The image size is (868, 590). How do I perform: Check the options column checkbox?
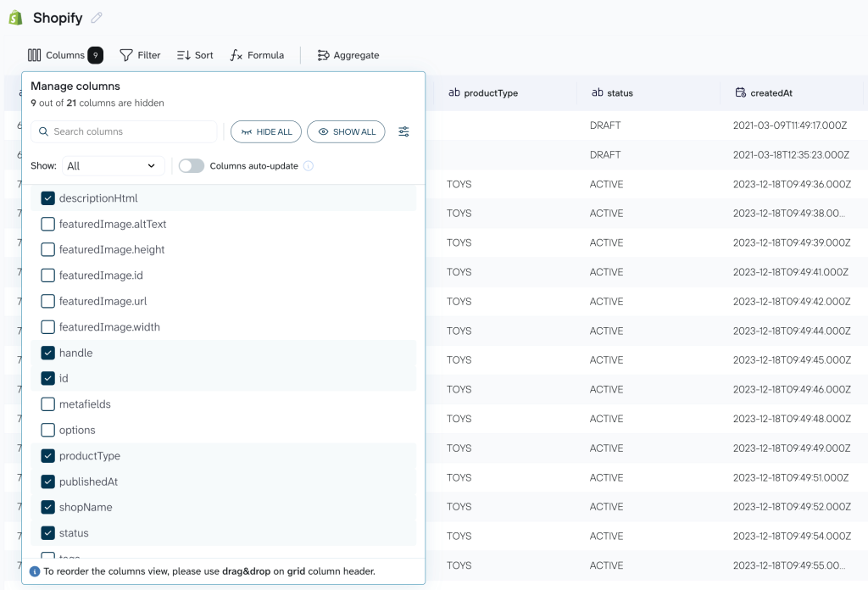tap(48, 430)
